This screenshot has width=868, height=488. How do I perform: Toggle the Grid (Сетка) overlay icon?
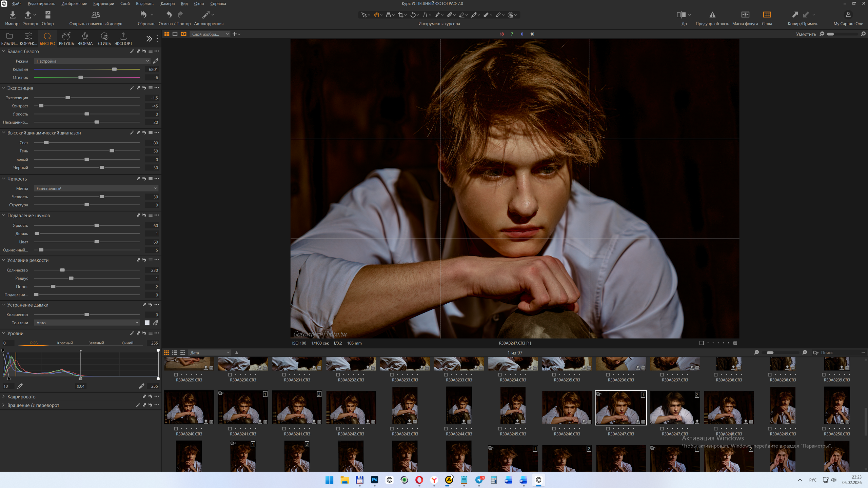click(767, 15)
